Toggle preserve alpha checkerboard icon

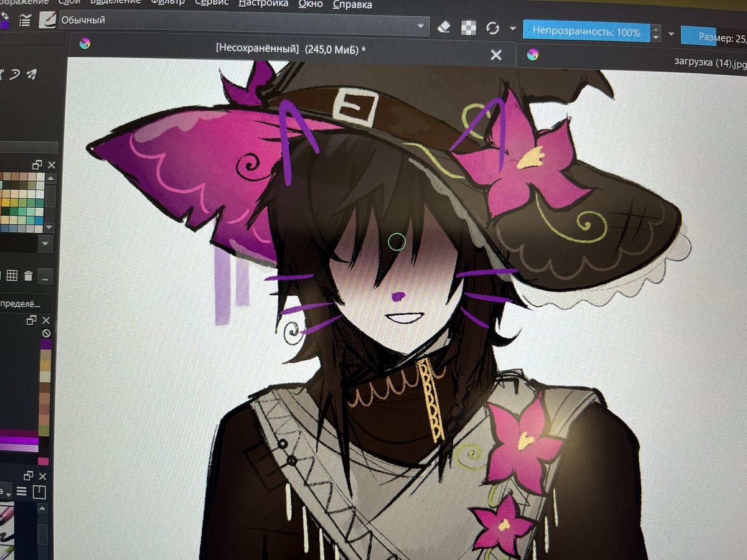click(468, 27)
